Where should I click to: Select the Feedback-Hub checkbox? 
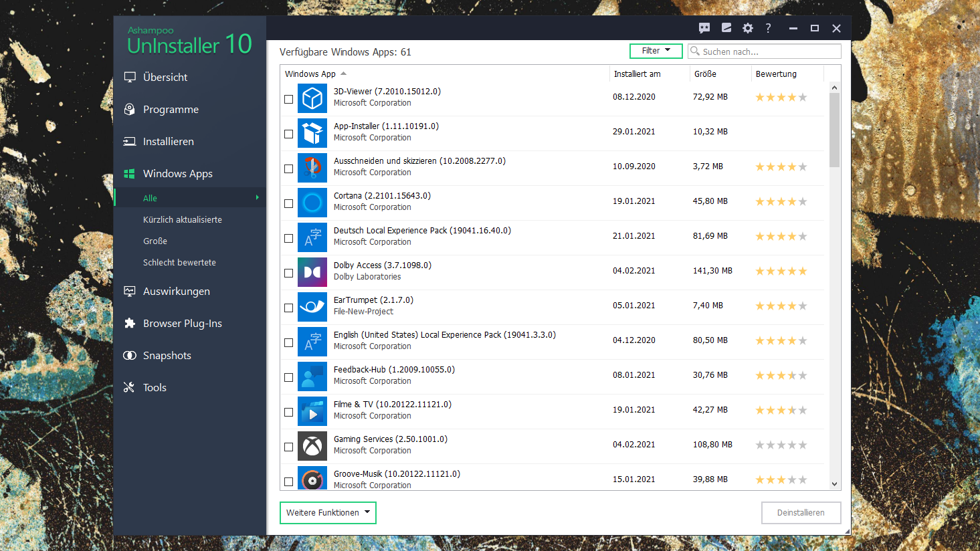point(289,377)
